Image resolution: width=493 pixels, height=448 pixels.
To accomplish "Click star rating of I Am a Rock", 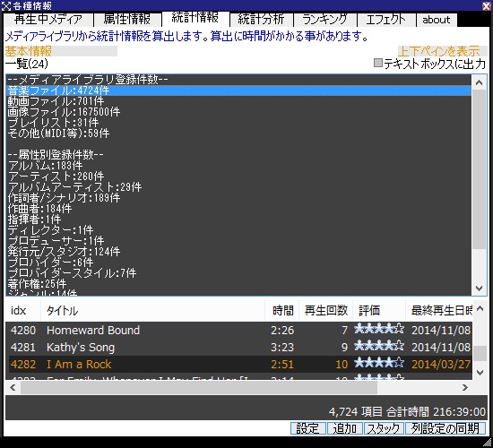I will pos(379,363).
